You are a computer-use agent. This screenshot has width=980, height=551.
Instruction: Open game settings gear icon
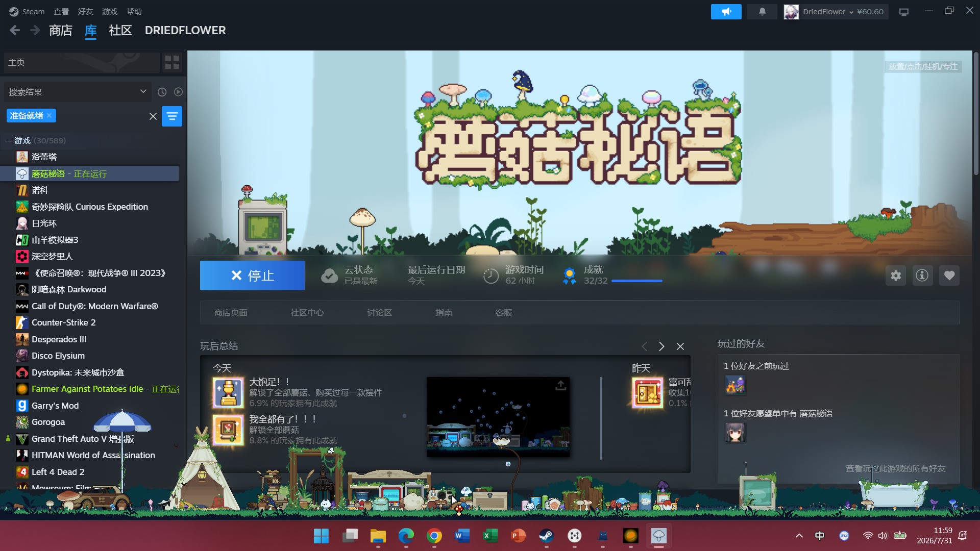click(896, 275)
